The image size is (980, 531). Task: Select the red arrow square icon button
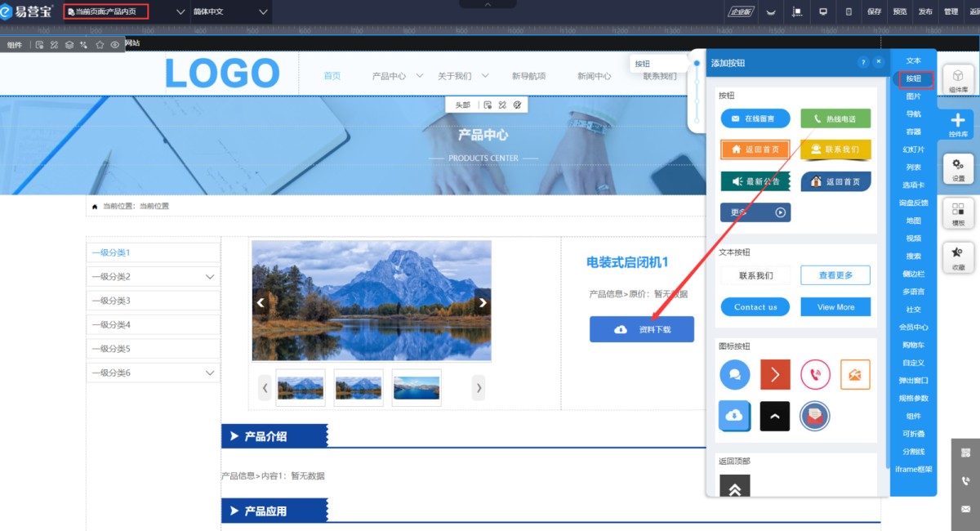click(775, 374)
